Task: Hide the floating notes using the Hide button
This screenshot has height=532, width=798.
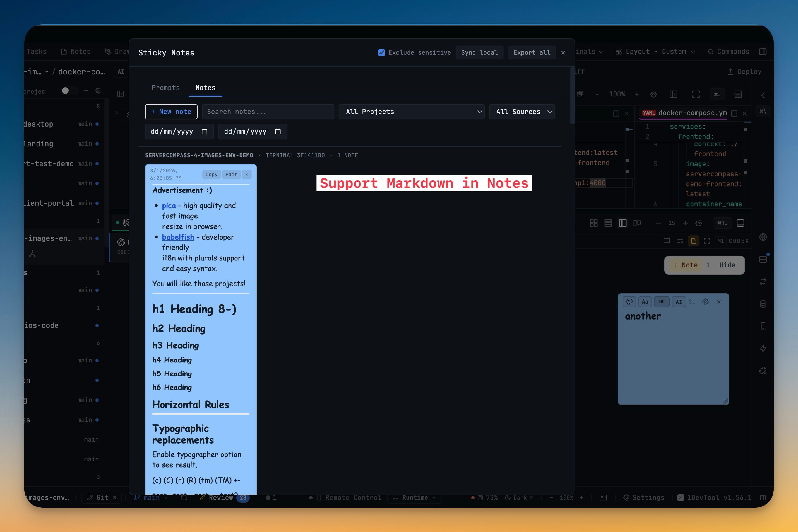Action: [x=727, y=265]
